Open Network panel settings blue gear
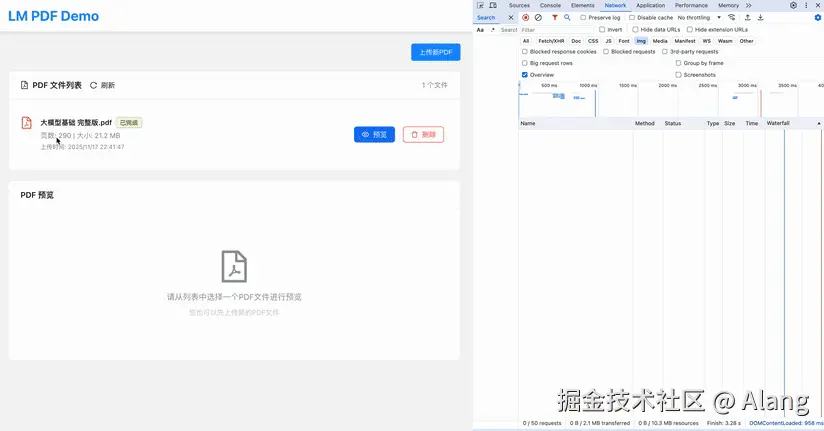The image size is (824, 431). click(x=818, y=17)
